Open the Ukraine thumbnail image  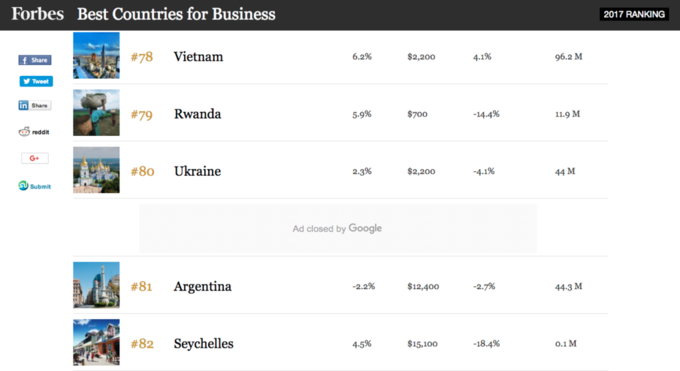point(96,170)
